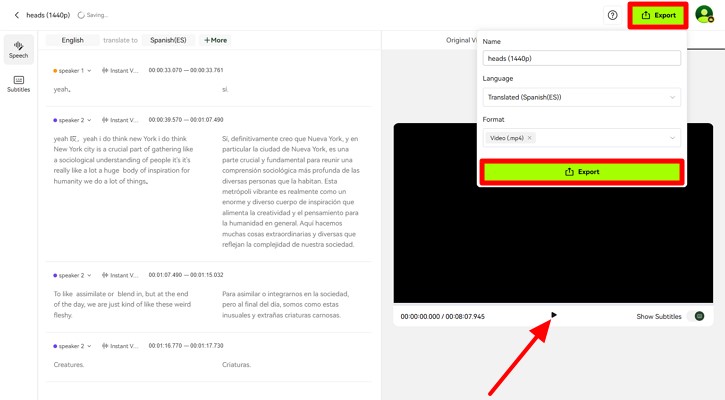This screenshot has height=400, width=725.
Task: Click the translated word 'Criaturas.'
Action: tap(236, 364)
